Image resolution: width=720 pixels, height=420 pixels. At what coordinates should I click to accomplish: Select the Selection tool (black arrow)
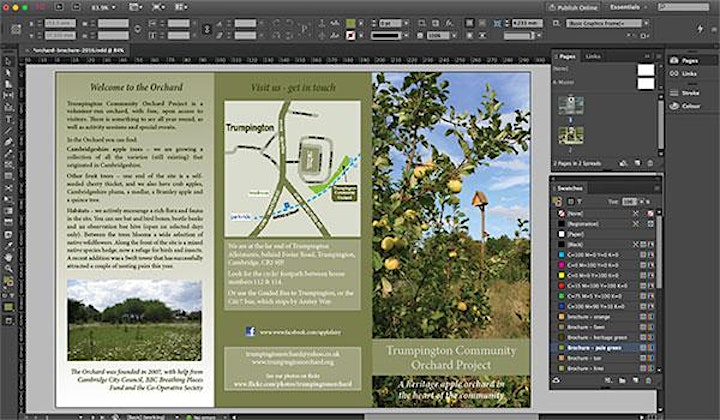(x=8, y=62)
